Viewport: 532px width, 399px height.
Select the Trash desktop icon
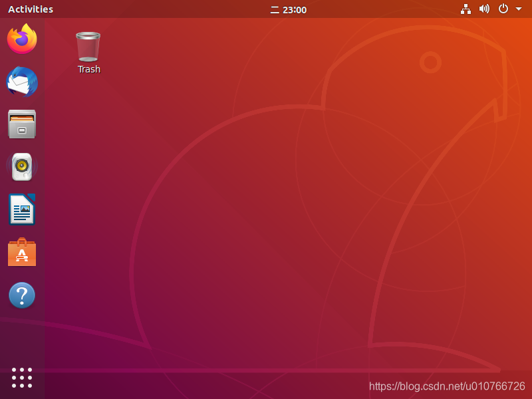tap(88, 47)
